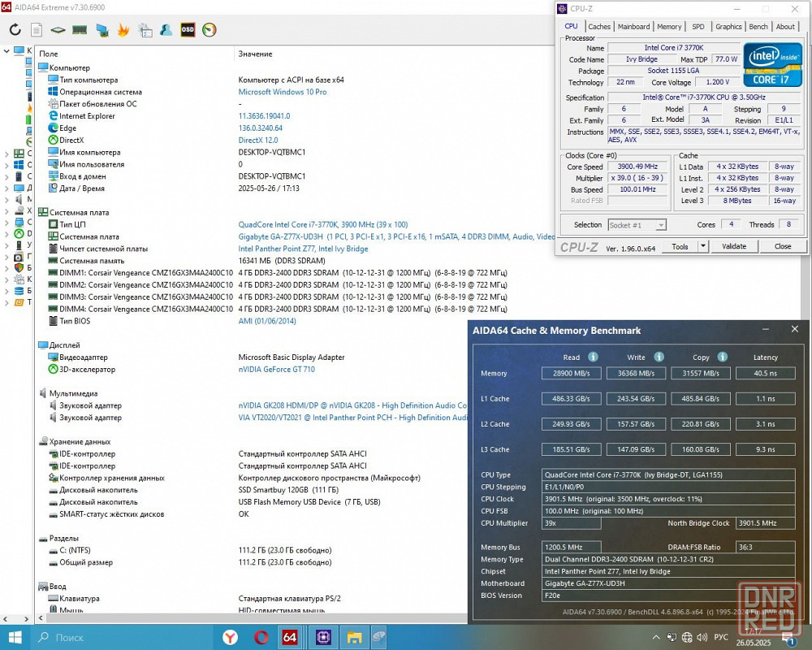Open Yandex Browser from the taskbar
Screen dimensions: 812x650
click(230, 637)
